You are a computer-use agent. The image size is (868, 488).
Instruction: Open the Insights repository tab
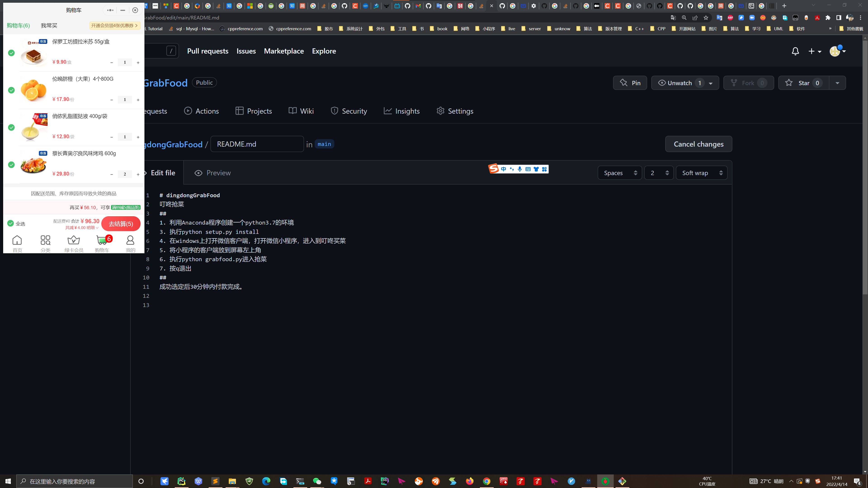coord(402,111)
